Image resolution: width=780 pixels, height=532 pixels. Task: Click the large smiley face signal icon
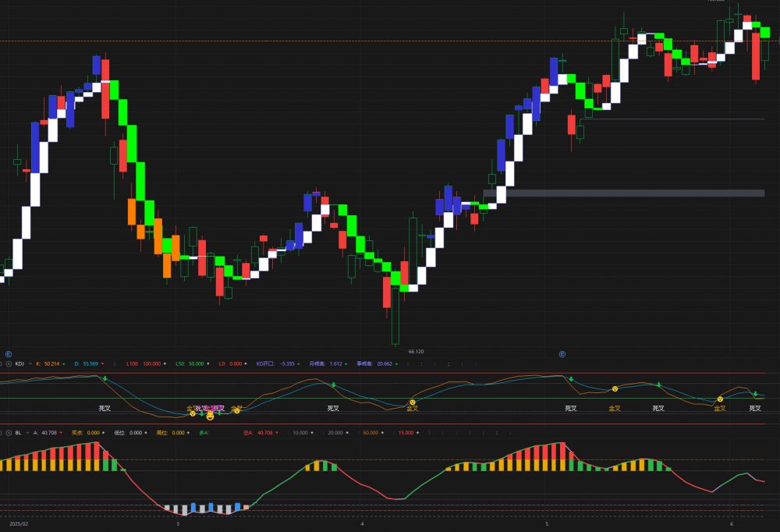[210, 417]
